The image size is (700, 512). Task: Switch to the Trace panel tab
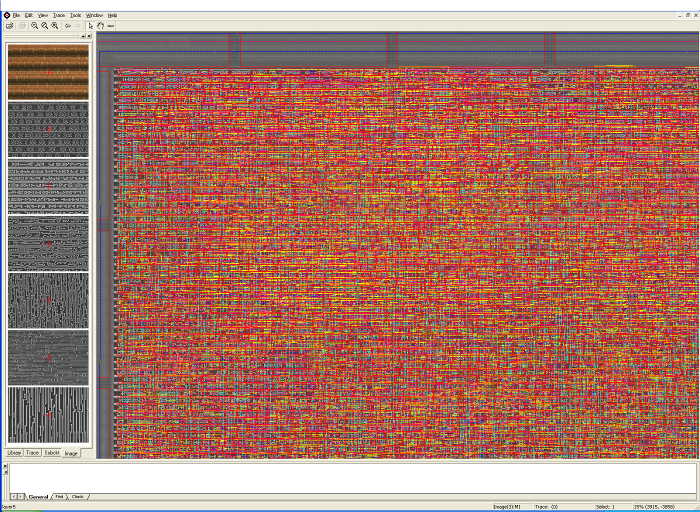(x=33, y=453)
